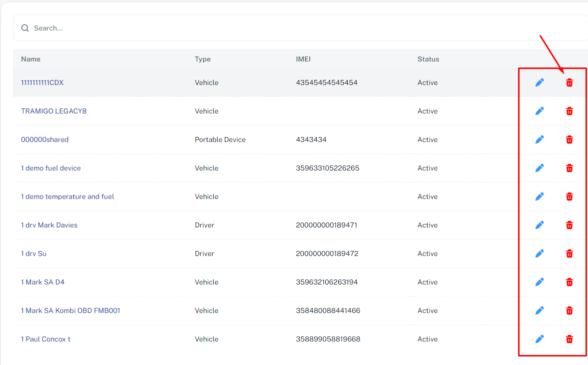Delete the 1111111111CDX device
The height and width of the screenshot is (365, 588).
point(569,82)
